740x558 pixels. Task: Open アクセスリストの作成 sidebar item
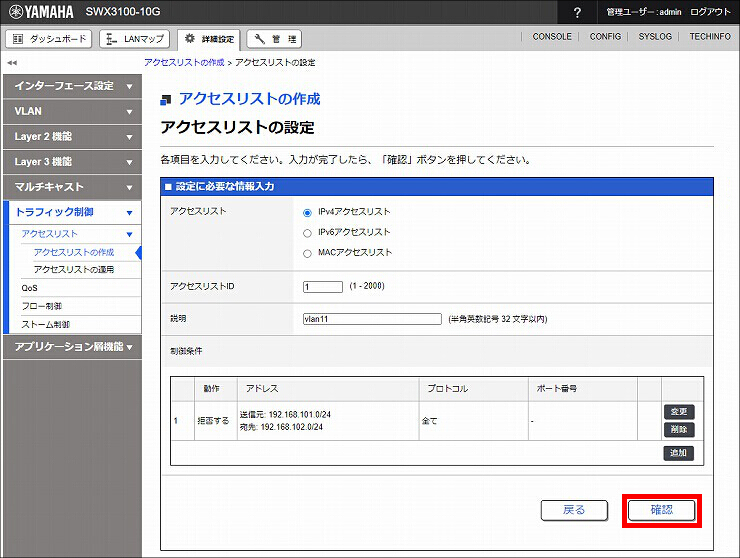(x=74, y=253)
